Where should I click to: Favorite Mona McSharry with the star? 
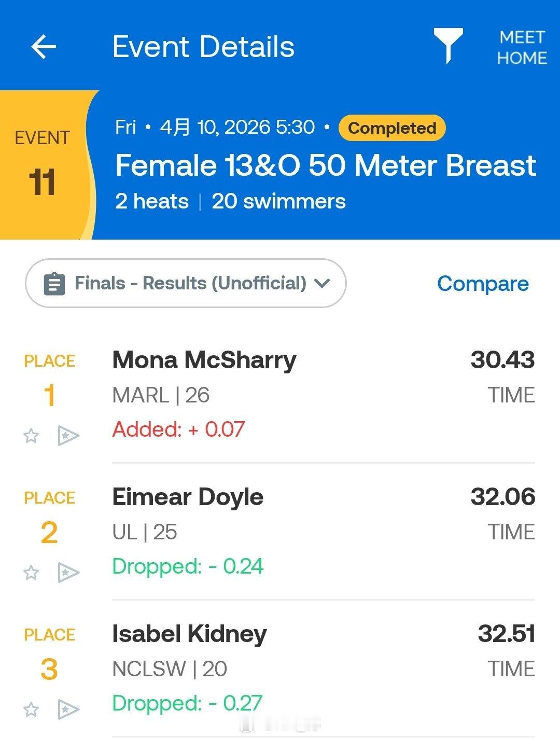32,436
